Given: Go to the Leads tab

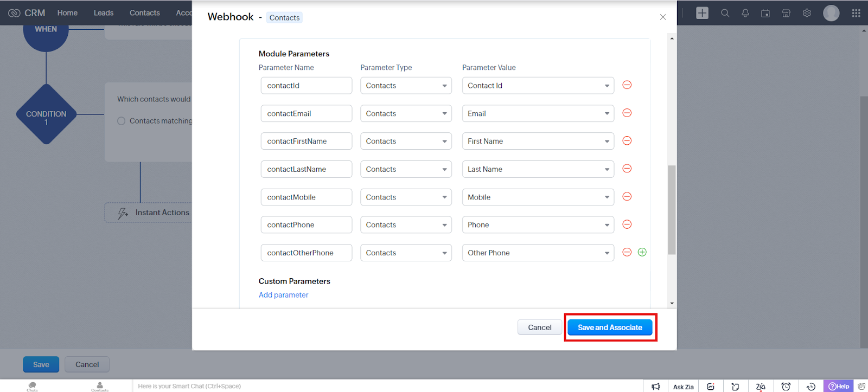Looking at the screenshot, I should [x=104, y=13].
